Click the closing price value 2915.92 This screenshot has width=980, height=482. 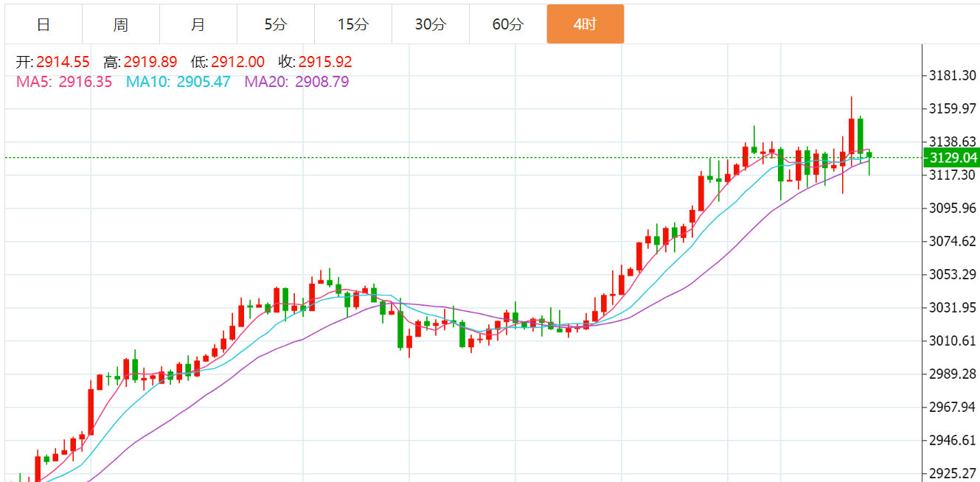click(325, 63)
